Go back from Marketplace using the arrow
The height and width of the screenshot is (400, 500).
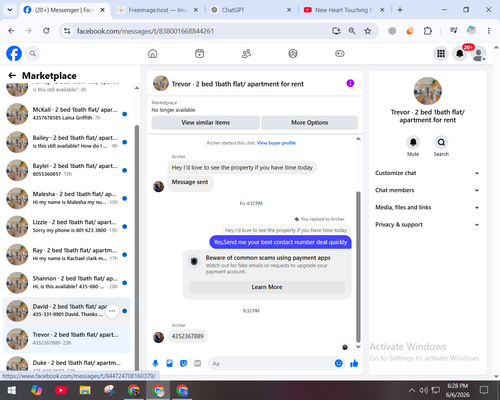coord(12,76)
